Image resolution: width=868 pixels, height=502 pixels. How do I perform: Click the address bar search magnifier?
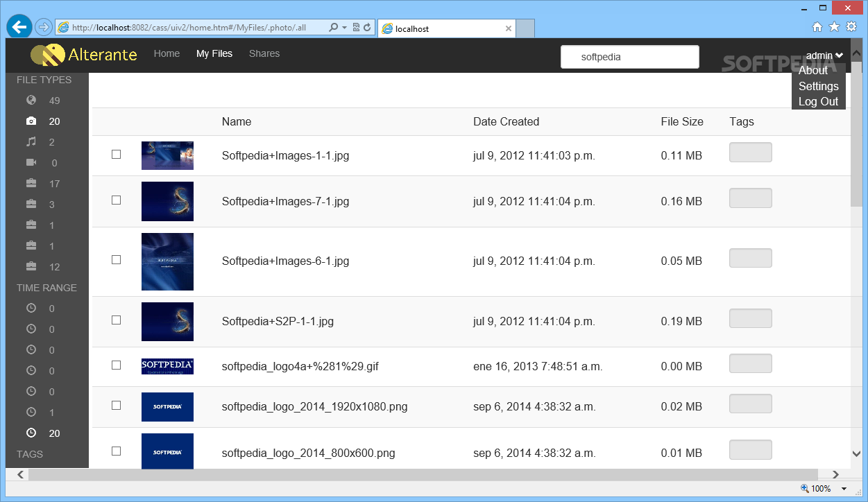[x=333, y=28]
